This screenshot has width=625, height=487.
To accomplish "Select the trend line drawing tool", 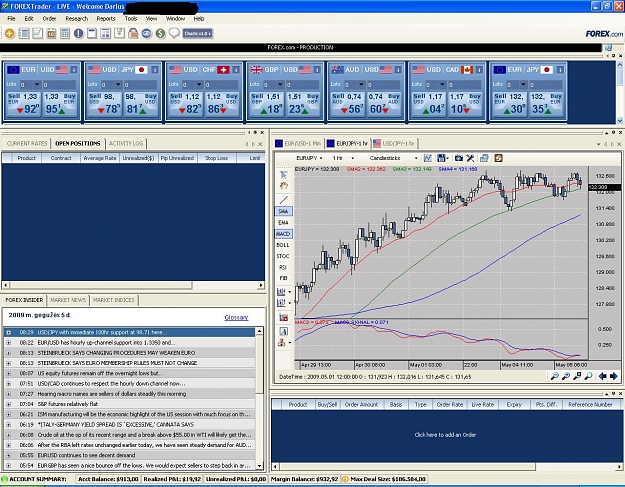I will [283, 200].
